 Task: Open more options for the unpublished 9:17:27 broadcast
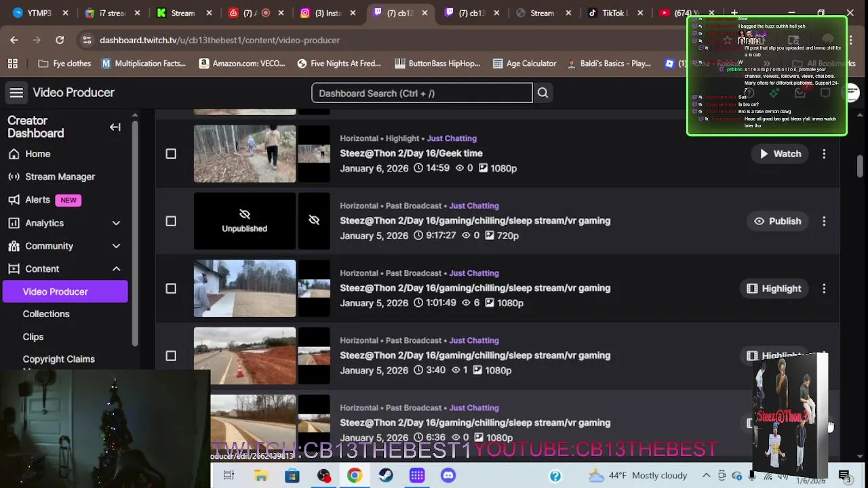[x=824, y=221]
